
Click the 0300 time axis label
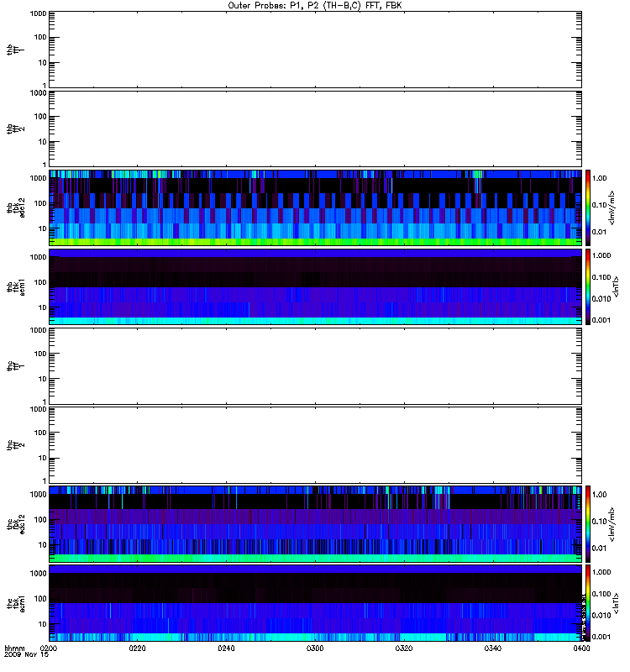coord(315,648)
